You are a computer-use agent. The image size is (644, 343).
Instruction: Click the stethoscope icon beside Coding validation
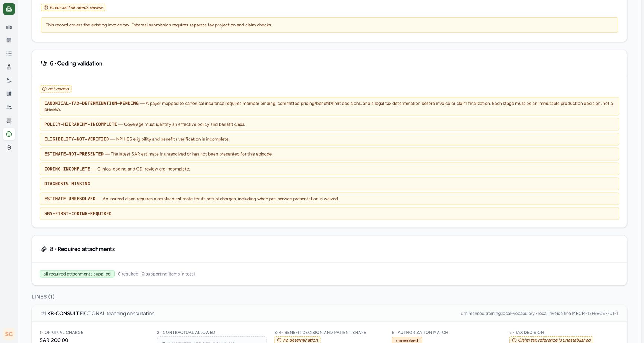click(x=44, y=63)
